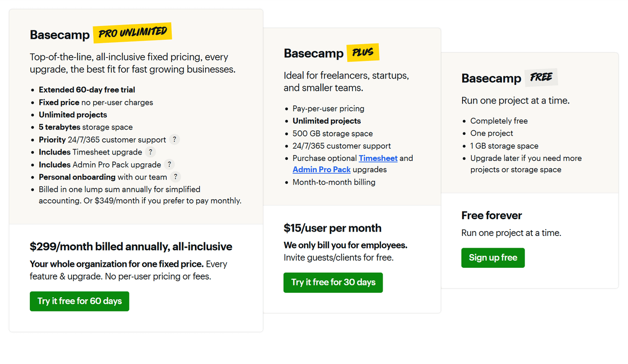Click the gray FREE badge
The image size is (628, 364).
tap(541, 78)
